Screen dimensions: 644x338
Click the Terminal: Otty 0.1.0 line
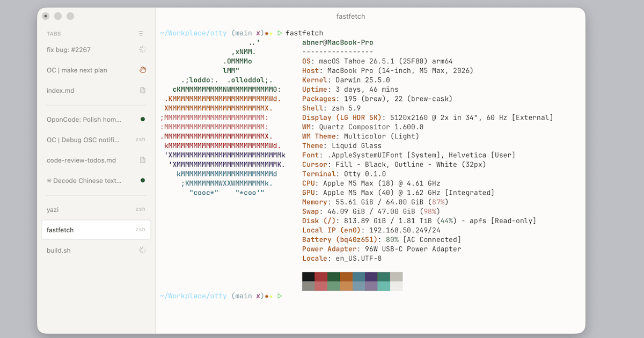point(344,174)
